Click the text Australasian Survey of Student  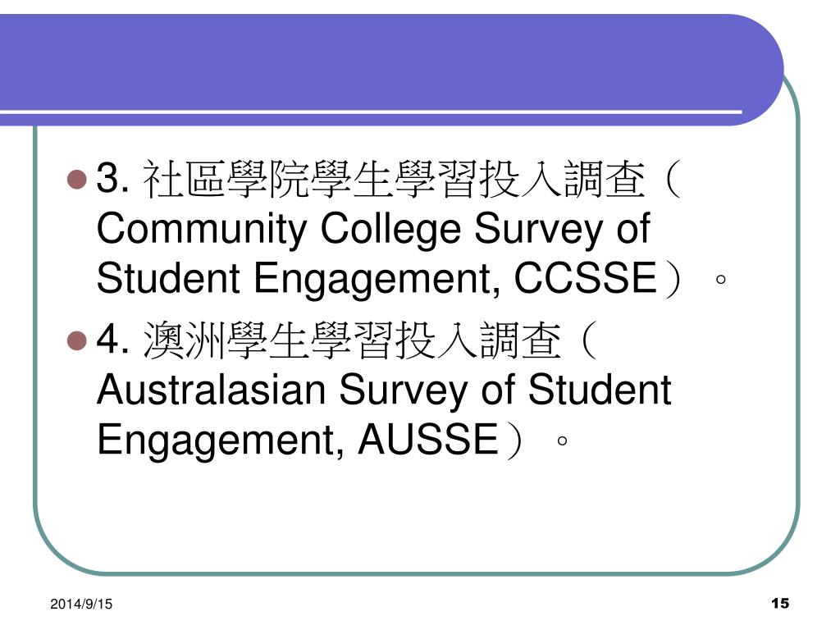[x=384, y=390]
